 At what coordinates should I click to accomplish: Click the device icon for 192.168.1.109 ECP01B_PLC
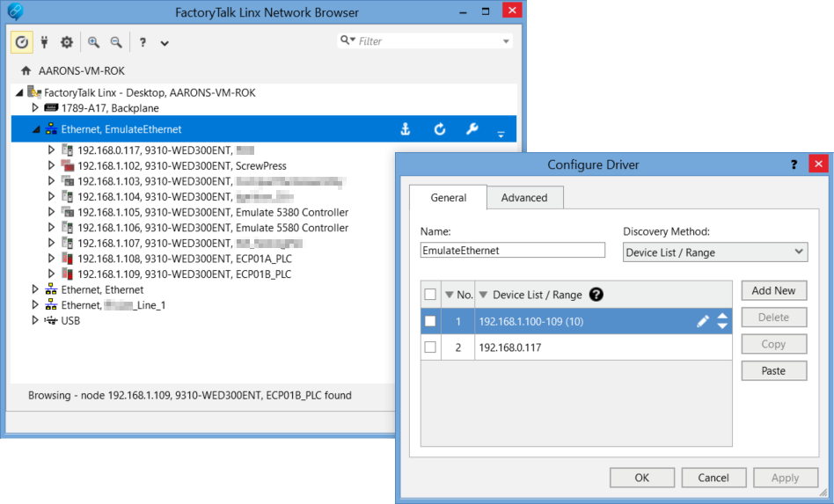68,274
